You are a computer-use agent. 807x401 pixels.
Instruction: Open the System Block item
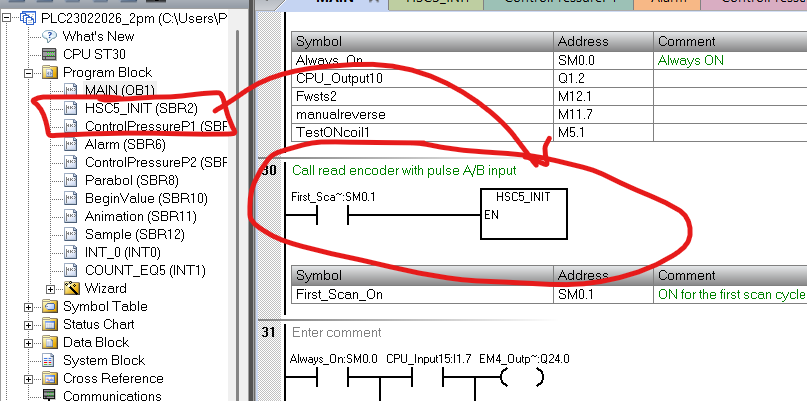point(103,360)
